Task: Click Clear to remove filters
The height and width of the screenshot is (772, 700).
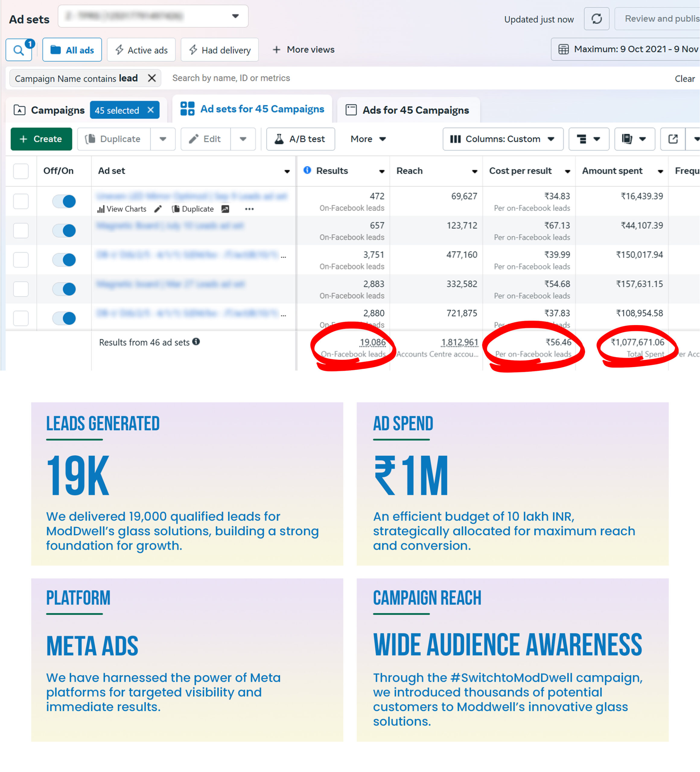Action: pos(684,79)
